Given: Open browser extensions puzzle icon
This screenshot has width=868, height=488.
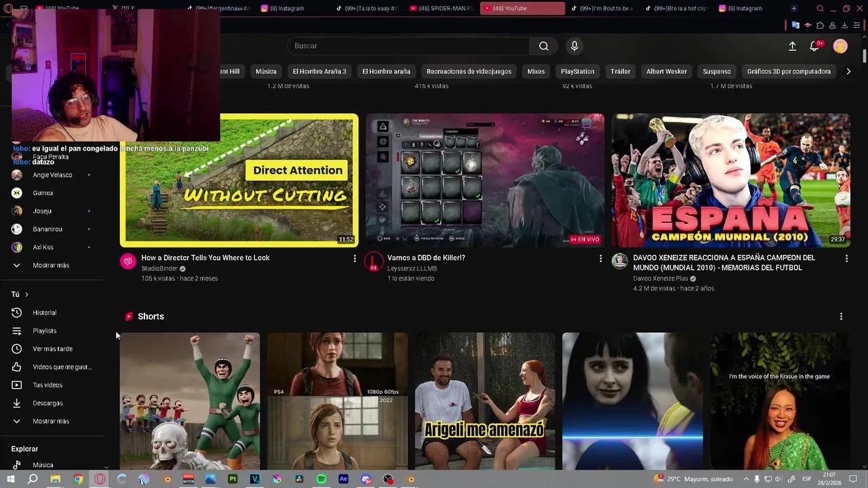Looking at the screenshot, I should click(820, 25).
